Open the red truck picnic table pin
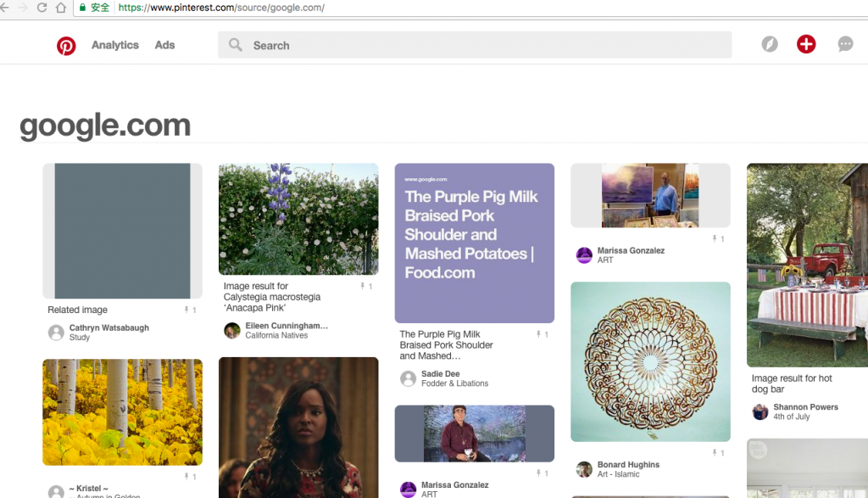868x498 pixels. pyautogui.click(x=807, y=266)
